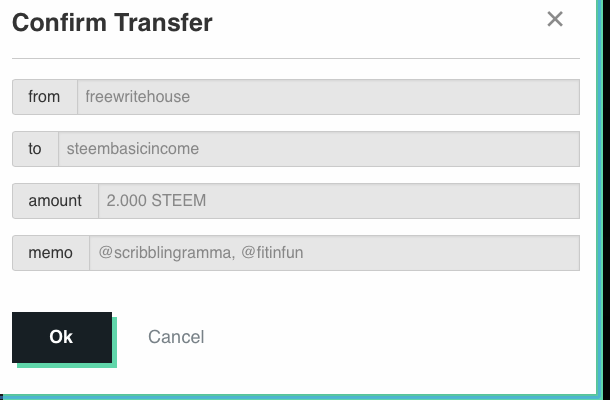Click the green shadow beneath Ok button

tap(67, 365)
